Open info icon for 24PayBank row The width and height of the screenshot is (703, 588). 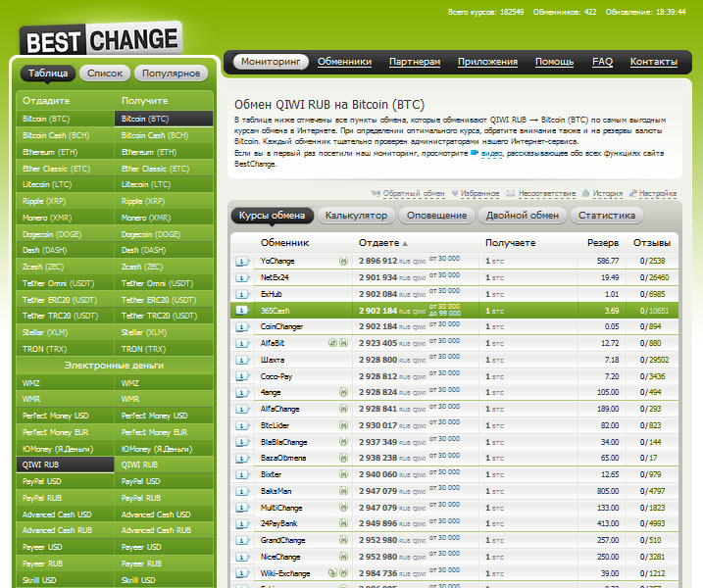tap(242, 524)
